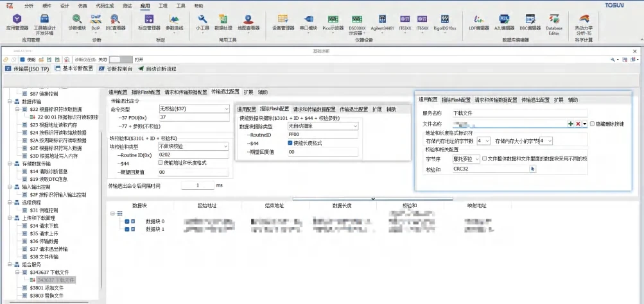Open the DTC查看器 viewer
The height and width of the screenshot is (304, 644).
pyautogui.click(x=116, y=22)
